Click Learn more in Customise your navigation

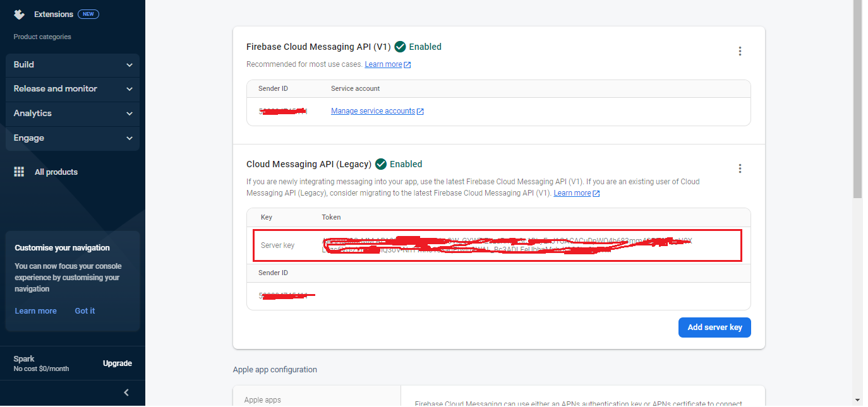(35, 310)
